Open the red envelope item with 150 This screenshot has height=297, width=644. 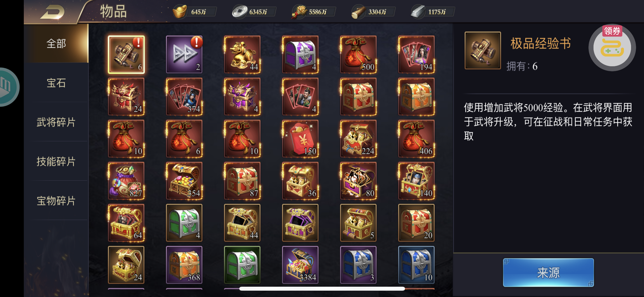300,139
